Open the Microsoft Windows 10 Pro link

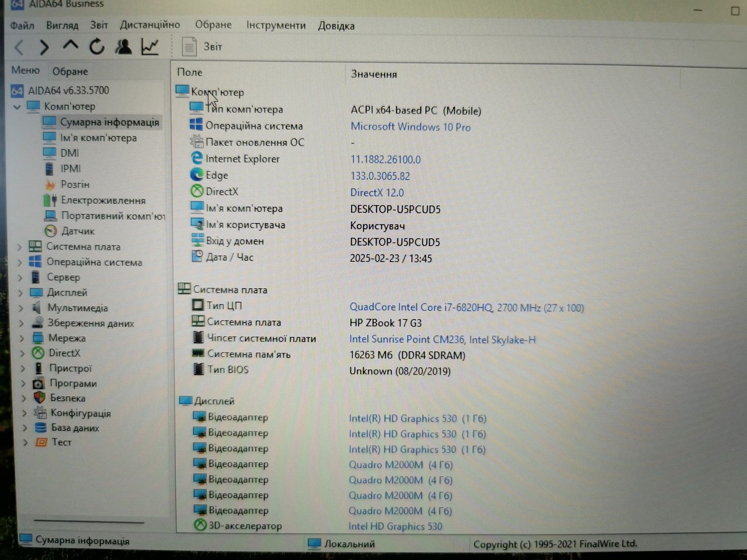(x=410, y=127)
